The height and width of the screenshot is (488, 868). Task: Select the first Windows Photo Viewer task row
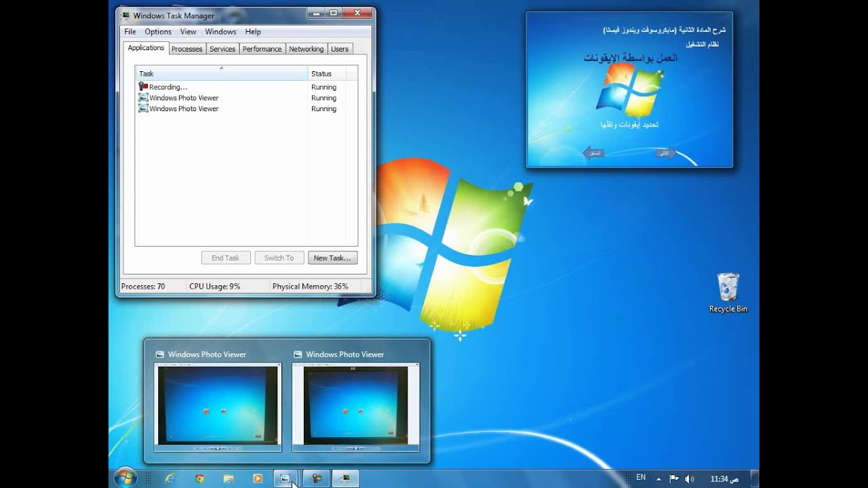[246, 98]
